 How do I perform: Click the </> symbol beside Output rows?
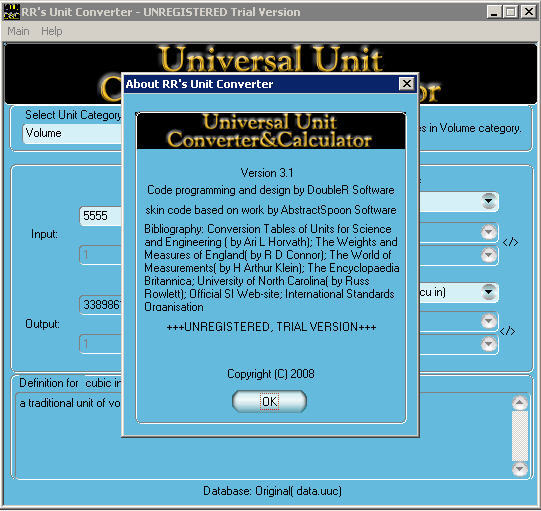(508, 331)
